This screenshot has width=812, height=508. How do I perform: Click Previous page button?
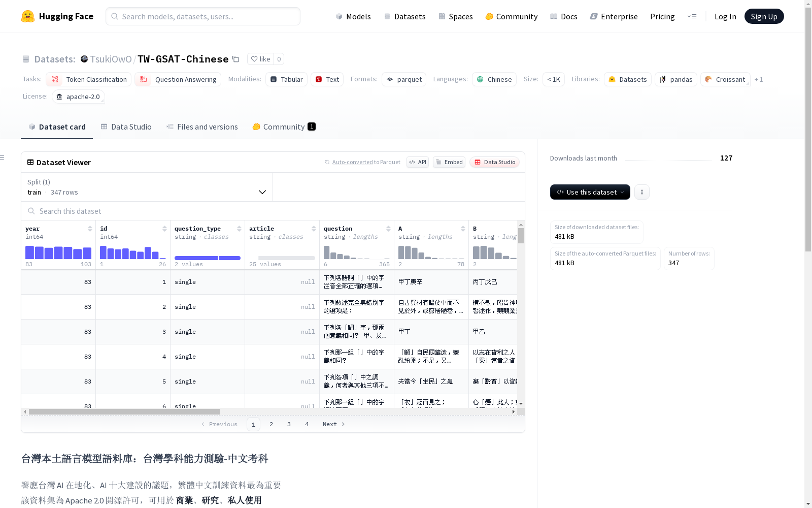coord(219,424)
